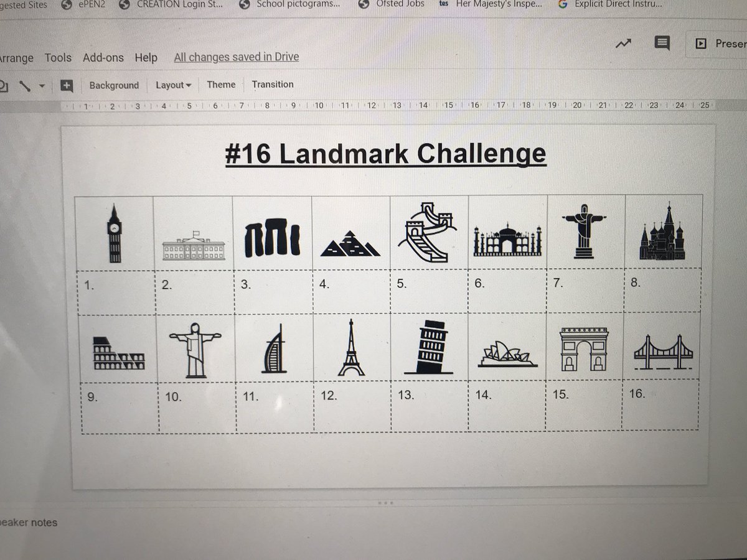The width and height of the screenshot is (747, 560).
Task: Select the Taj Mahal icon
Action: tap(507, 240)
